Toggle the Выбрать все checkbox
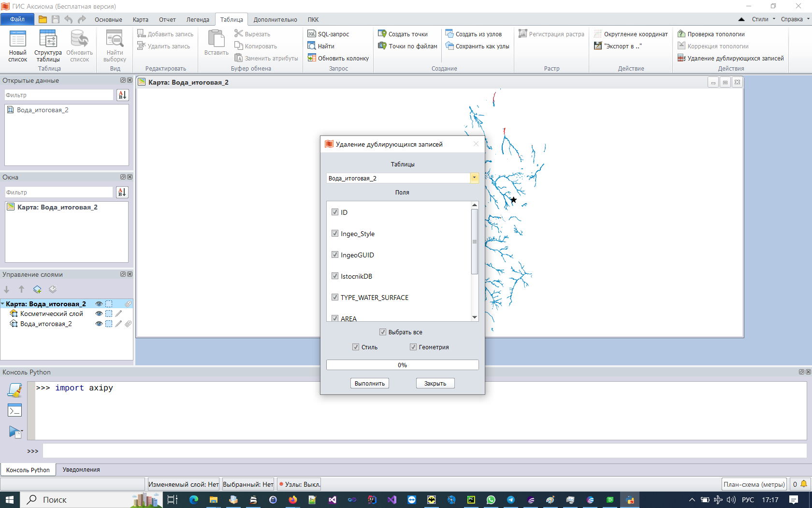Viewport: 812px width, 508px height. [x=383, y=332]
